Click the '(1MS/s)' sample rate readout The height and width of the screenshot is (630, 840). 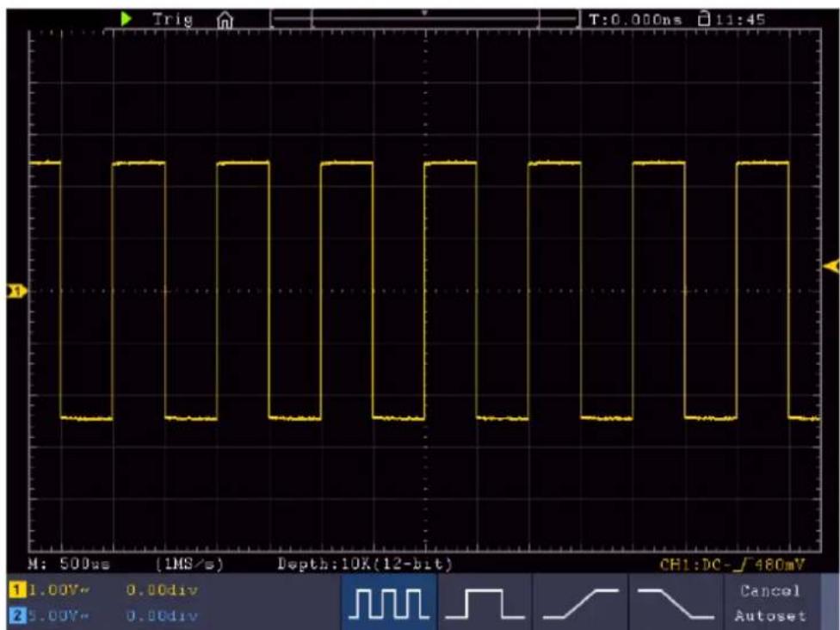tap(189, 564)
